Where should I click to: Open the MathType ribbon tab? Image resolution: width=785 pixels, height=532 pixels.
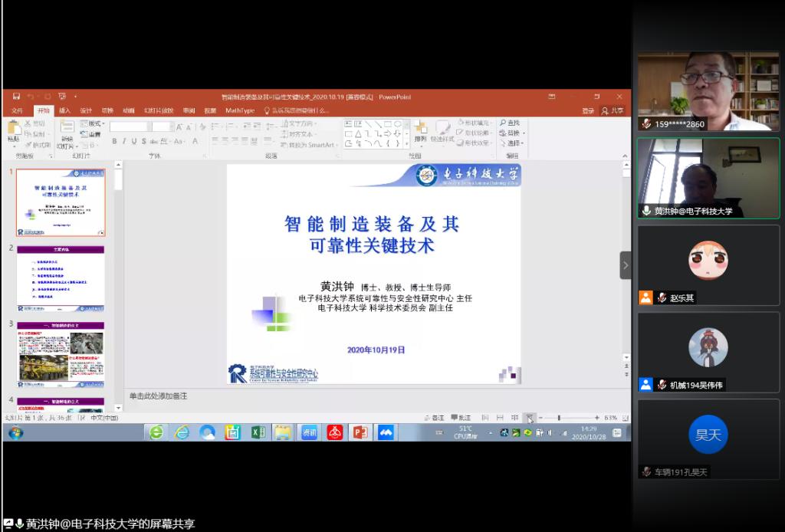pos(240,110)
